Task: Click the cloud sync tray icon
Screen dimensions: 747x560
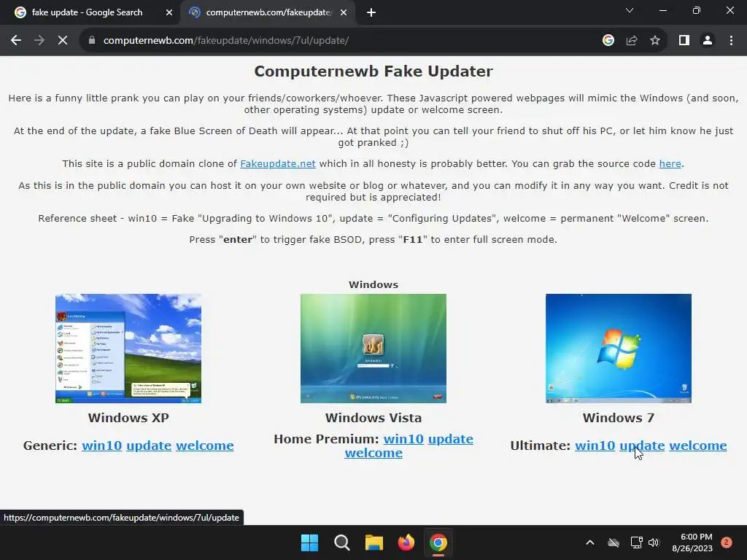Action: tap(614, 542)
